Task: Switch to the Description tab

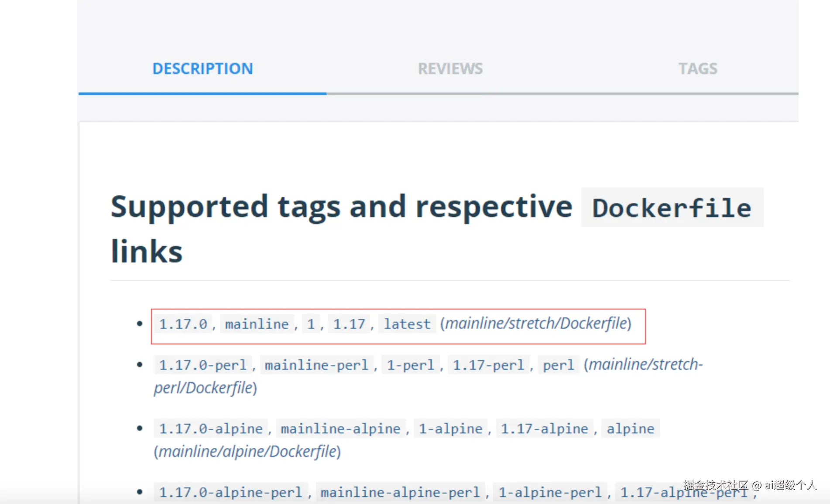Action: coord(202,69)
